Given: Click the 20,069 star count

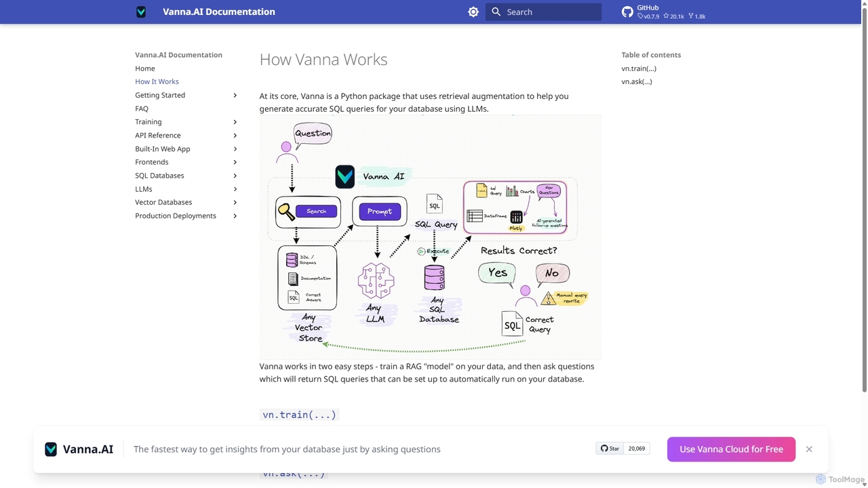Looking at the screenshot, I should (637, 449).
